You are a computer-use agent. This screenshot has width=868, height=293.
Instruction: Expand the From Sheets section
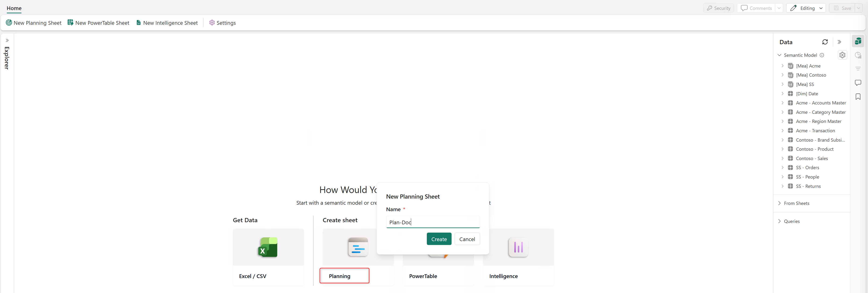[796, 203]
